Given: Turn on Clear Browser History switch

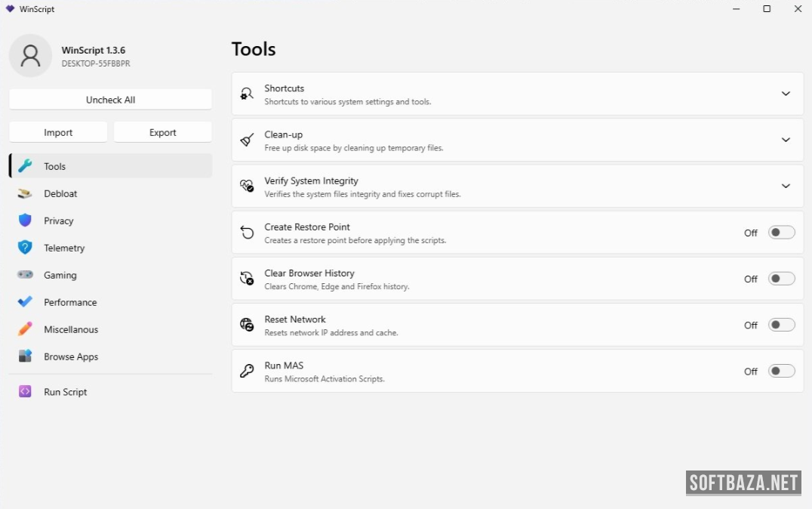Looking at the screenshot, I should tap(781, 279).
